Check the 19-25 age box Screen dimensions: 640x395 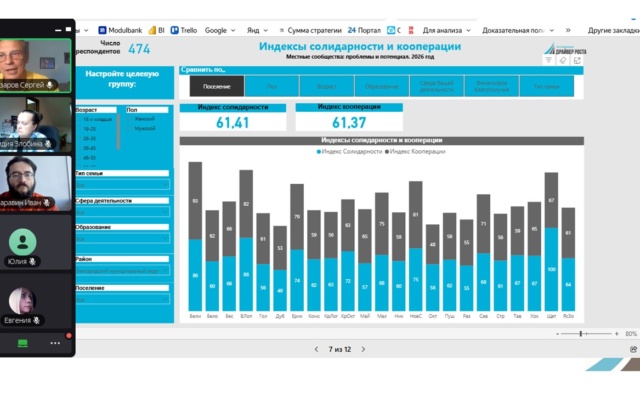click(x=80, y=129)
